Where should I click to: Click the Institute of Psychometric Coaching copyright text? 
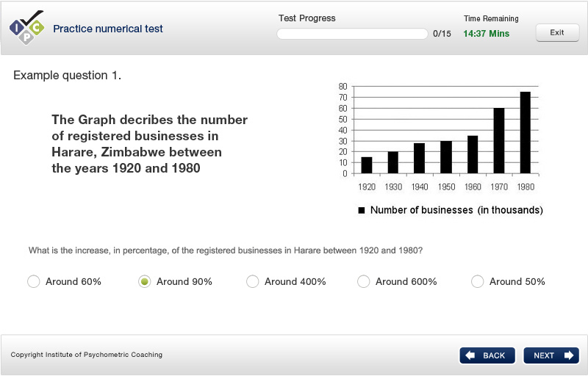pyautogui.click(x=87, y=355)
